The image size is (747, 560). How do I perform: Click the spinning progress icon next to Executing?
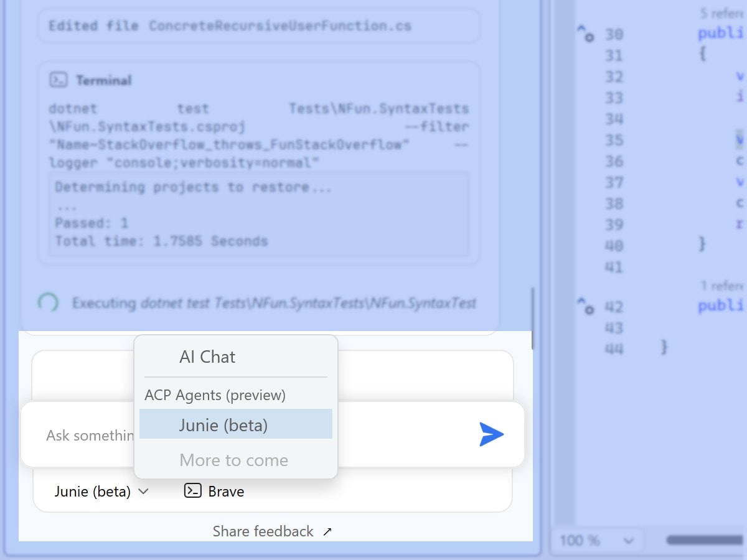49,302
